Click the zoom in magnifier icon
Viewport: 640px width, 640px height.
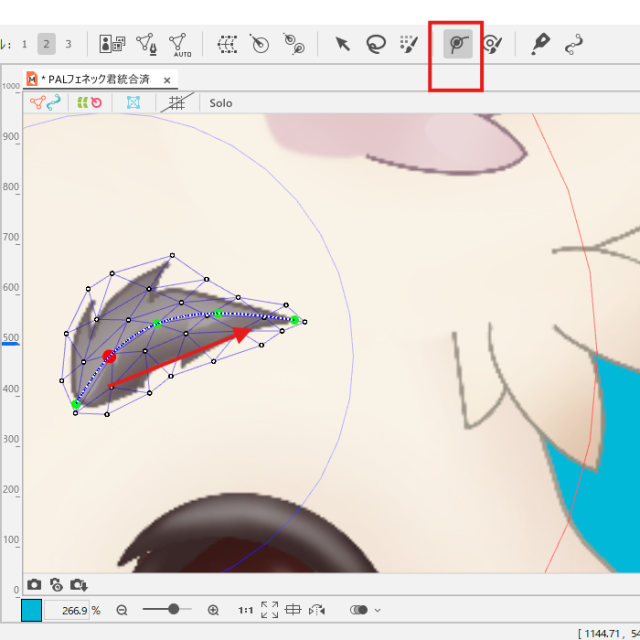[213, 610]
